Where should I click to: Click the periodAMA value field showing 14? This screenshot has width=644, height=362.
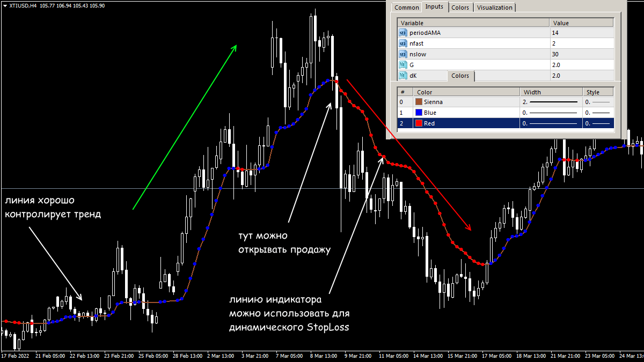581,33
